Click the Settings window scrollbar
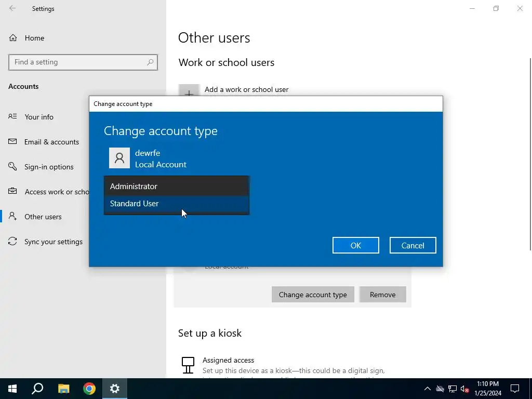The width and height of the screenshot is (532, 399). click(x=530, y=154)
